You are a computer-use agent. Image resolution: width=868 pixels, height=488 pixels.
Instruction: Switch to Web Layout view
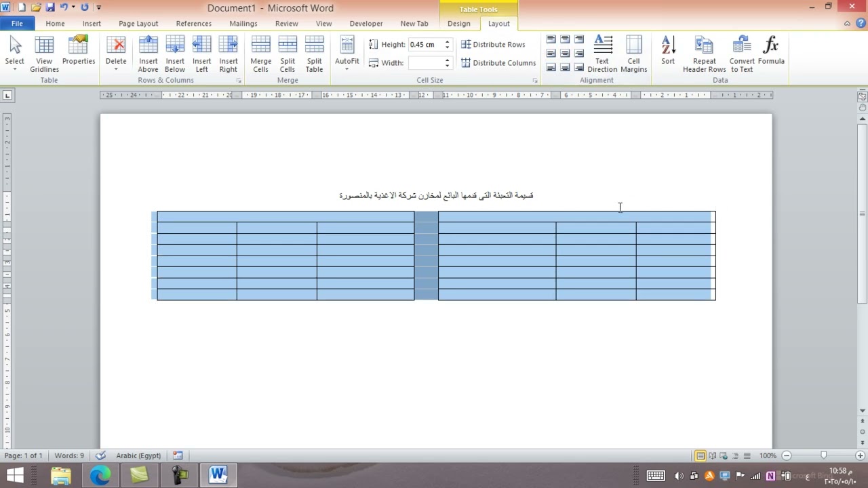[724, 455]
